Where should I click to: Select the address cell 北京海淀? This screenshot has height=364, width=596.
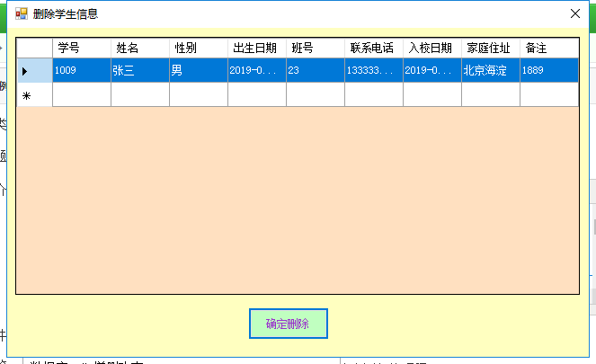491,70
